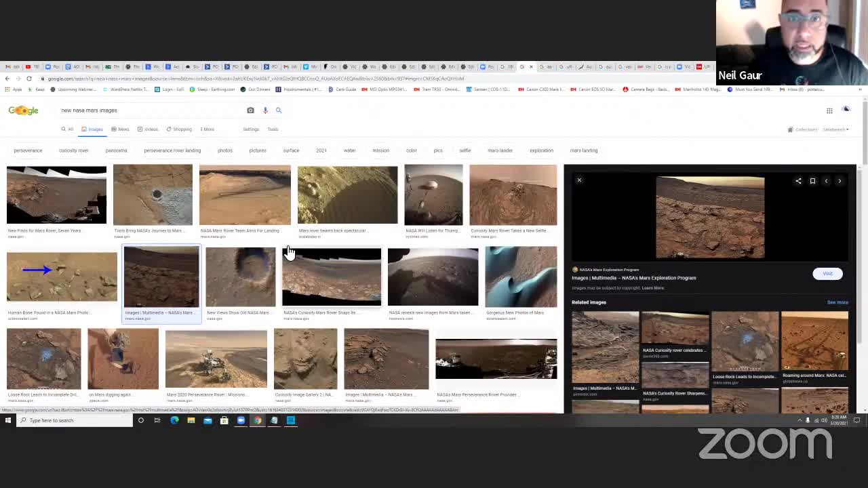The image size is (868, 488).
Task: Open Mars 2020 Perseverance Rover thumbnail
Action: pyautogui.click(x=216, y=359)
